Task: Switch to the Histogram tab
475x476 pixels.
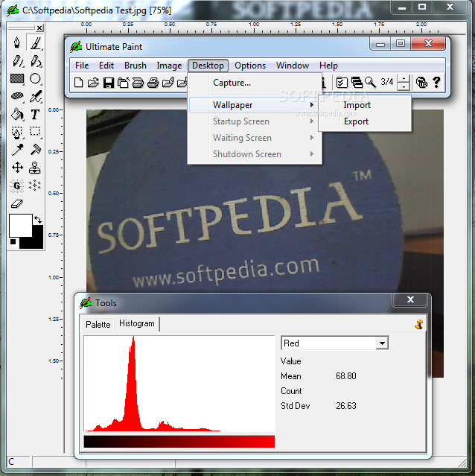Action: click(x=137, y=323)
